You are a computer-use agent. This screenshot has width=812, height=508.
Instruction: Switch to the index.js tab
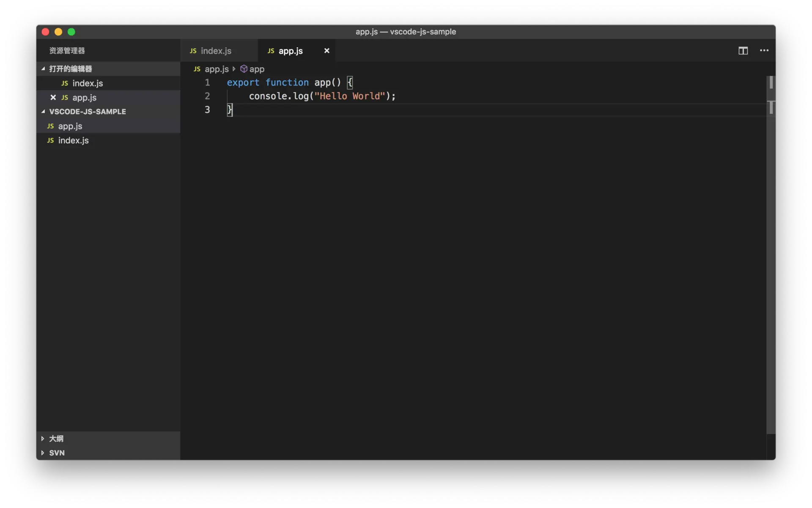tap(216, 51)
